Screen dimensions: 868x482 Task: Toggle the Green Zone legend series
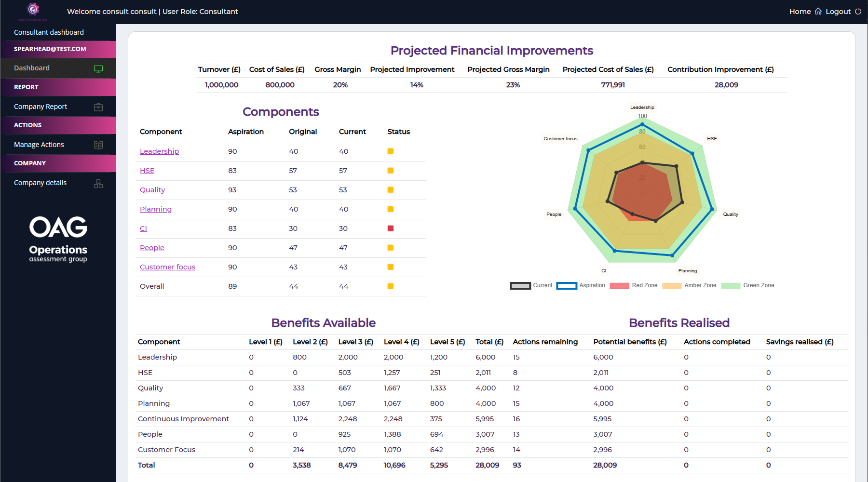[x=731, y=286]
